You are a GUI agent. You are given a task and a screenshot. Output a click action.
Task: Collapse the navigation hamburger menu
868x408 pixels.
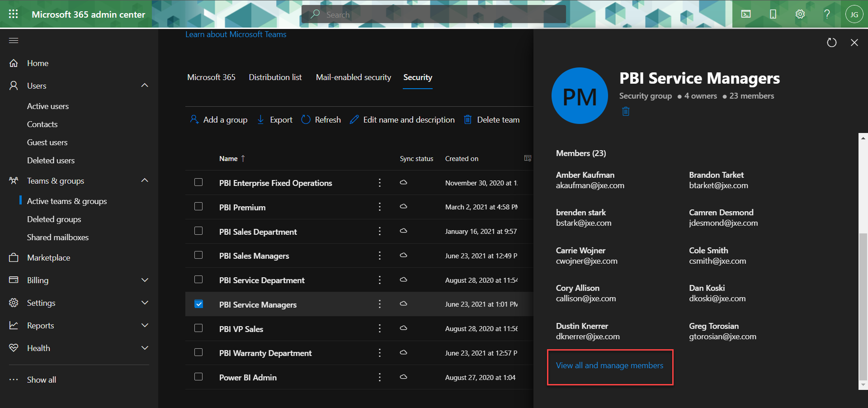click(x=14, y=41)
